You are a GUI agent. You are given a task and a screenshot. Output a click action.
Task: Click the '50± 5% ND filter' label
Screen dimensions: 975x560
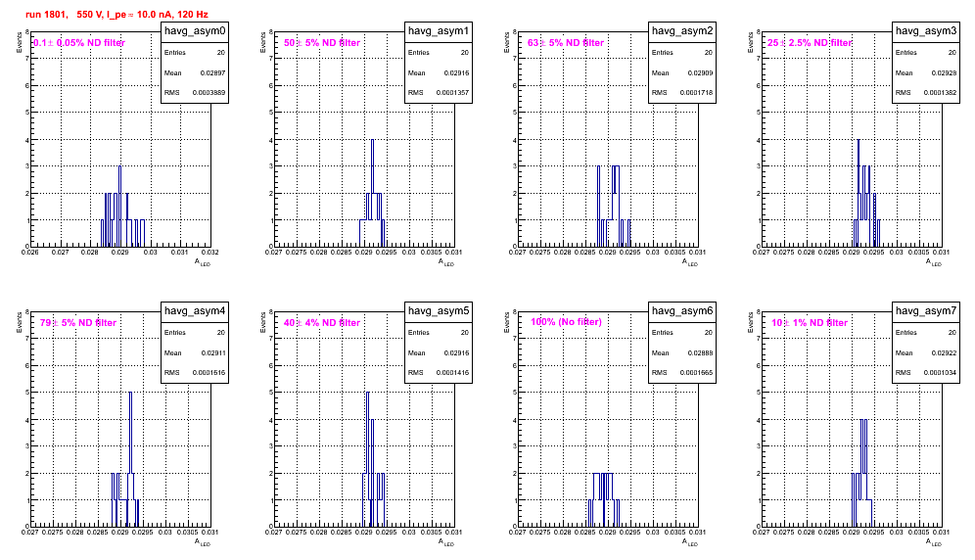coord(322,43)
